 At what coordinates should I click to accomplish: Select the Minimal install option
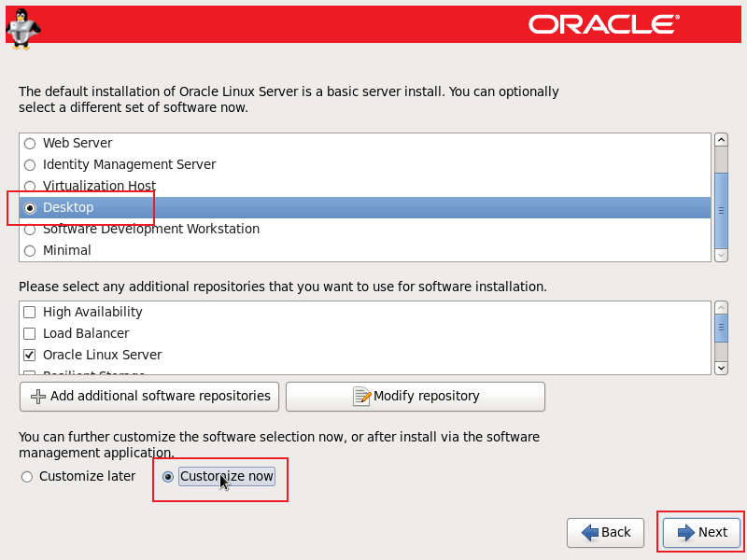30,251
